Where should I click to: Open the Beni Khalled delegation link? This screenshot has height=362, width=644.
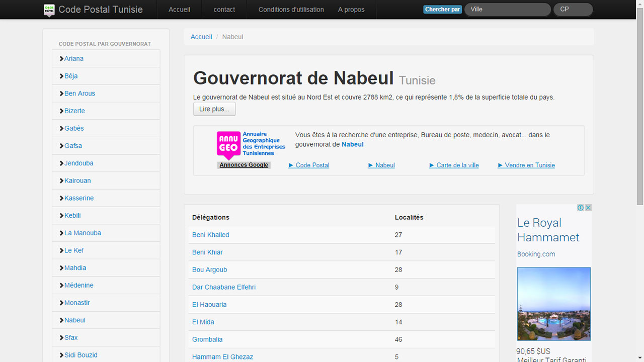[210, 234]
